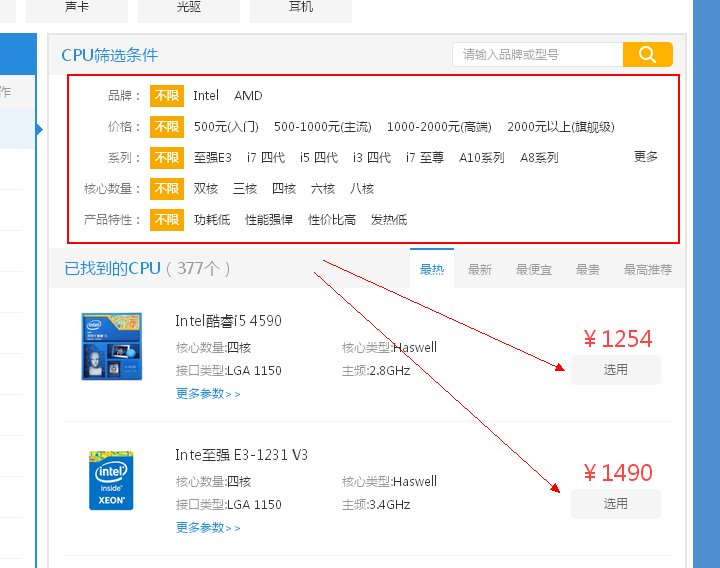The height and width of the screenshot is (568, 720).
Task: Open the Inte至强 E3-1231 V3 title
Action: (242, 455)
